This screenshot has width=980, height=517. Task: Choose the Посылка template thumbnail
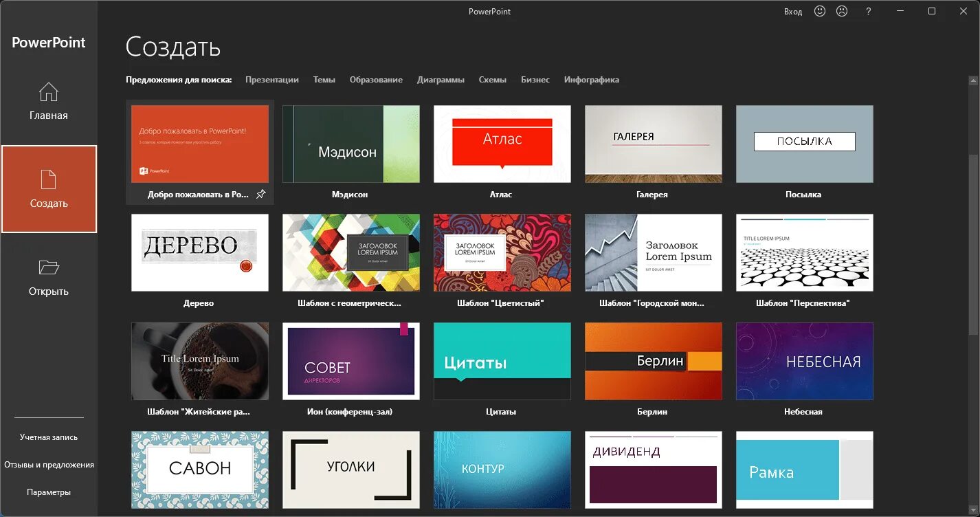(x=805, y=144)
